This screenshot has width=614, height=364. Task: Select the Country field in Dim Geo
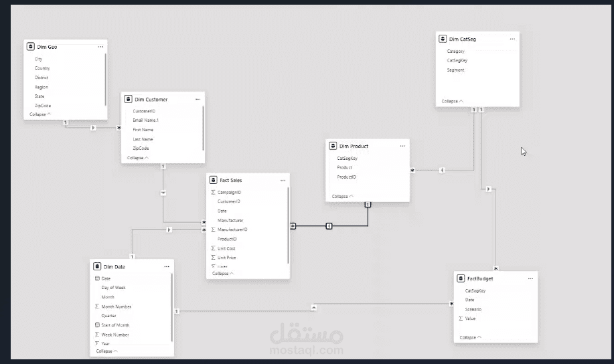pyautogui.click(x=42, y=68)
